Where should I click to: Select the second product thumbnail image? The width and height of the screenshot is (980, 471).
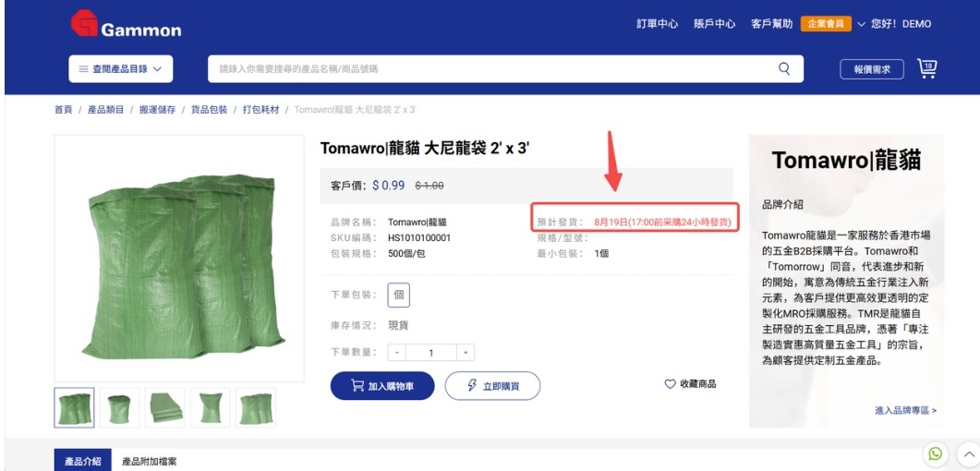coord(119,408)
